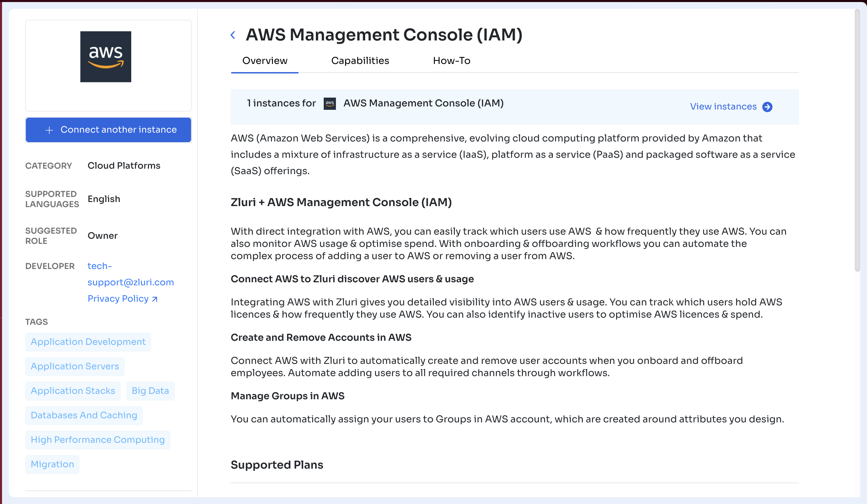Click the Application Servers tag
Screen dimensions: 867x504
click(x=75, y=366)
